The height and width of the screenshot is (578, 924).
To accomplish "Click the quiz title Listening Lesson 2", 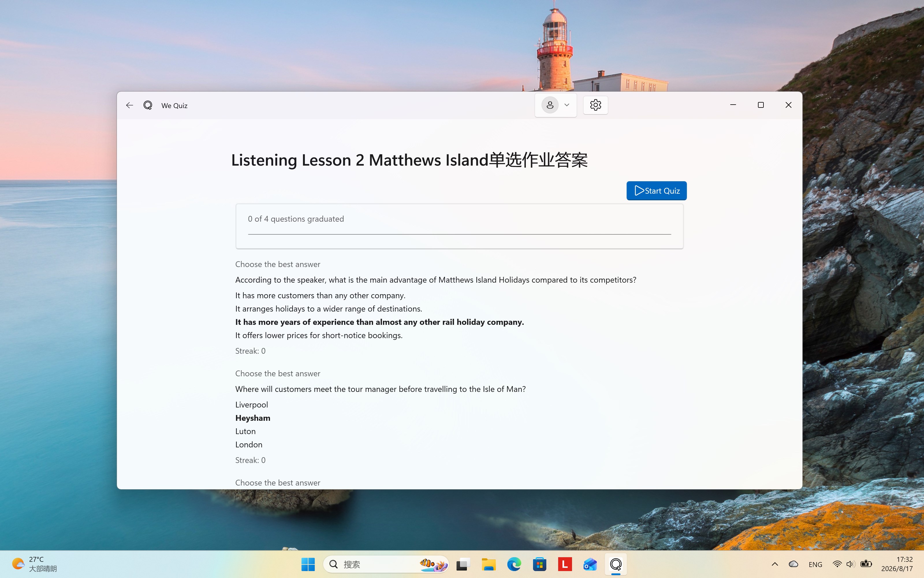I will 409,160.
